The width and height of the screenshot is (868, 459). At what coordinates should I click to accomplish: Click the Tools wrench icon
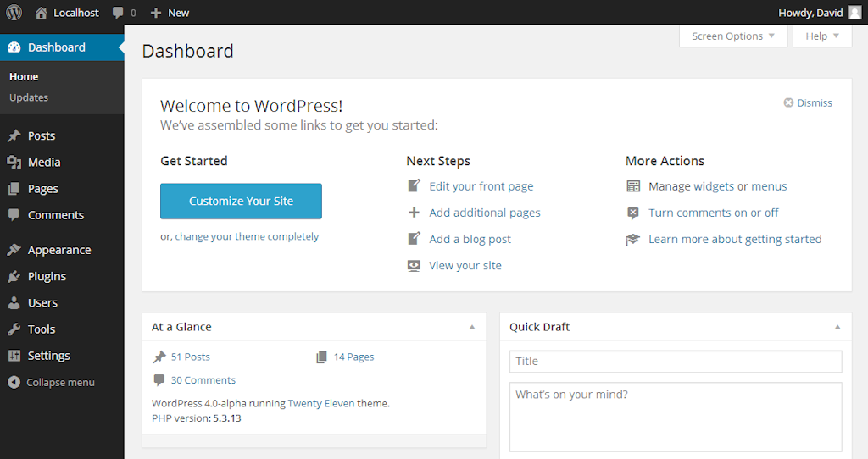point(14,329)
